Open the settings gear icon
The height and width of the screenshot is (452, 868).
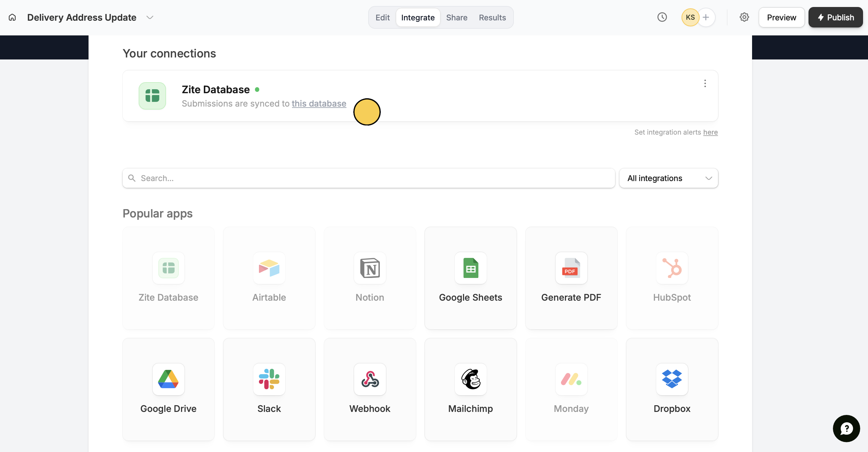click(x=744, y=17)
